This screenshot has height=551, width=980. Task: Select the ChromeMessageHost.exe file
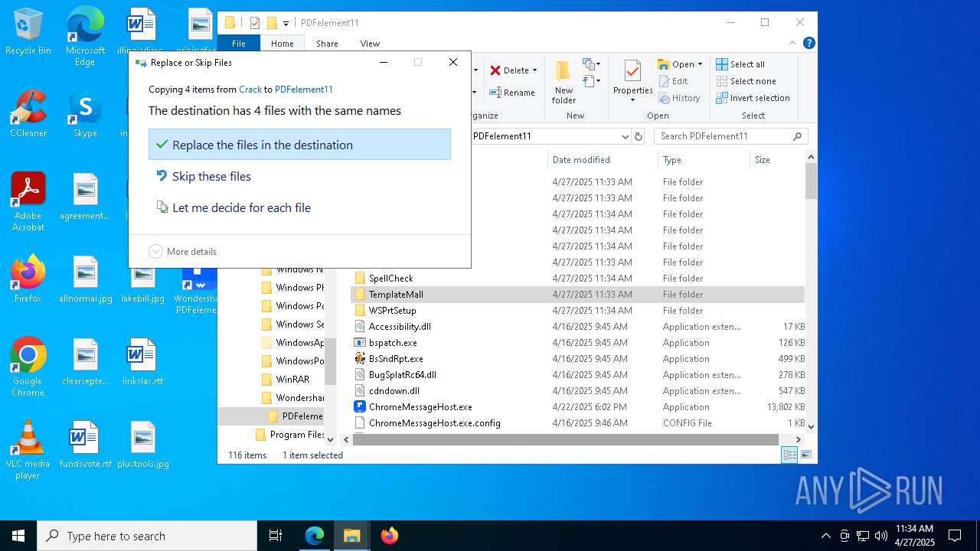(x=420, y=407)
